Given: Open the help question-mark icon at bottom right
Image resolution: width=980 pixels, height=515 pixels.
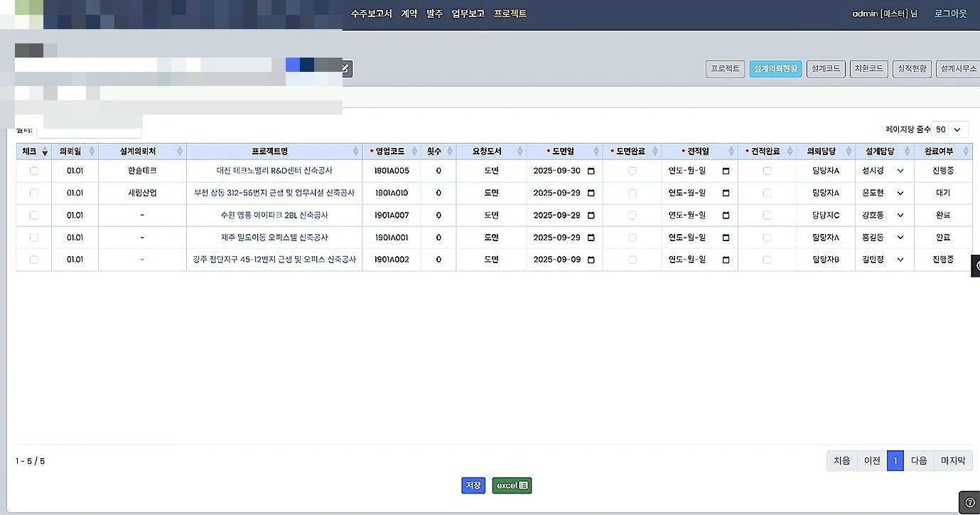Looking at the screenshot, I should 971,502.
